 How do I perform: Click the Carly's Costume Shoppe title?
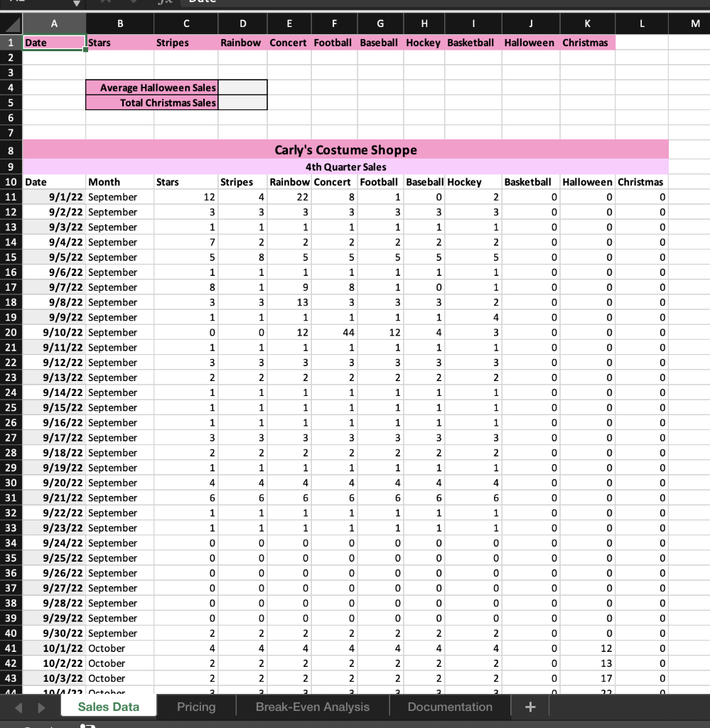click(x=345, y=150)
